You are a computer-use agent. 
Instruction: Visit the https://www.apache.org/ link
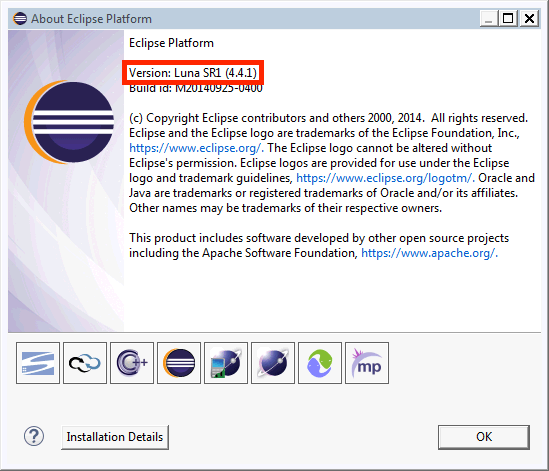click(429, 253)
